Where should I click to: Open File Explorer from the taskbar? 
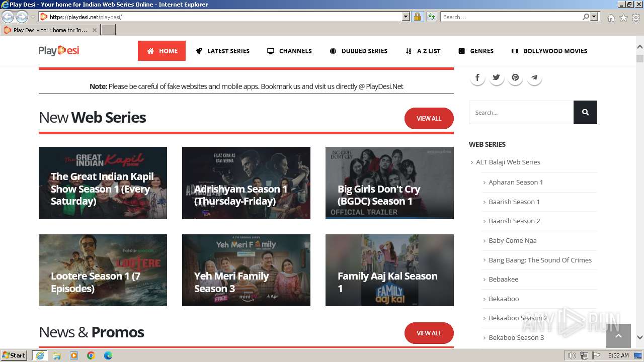point(57,355)
